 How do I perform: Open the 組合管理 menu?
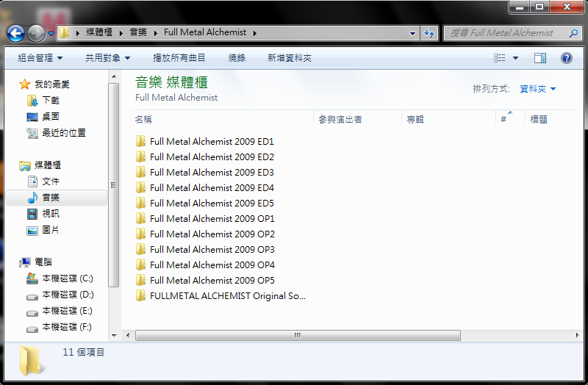coord(40,58)
